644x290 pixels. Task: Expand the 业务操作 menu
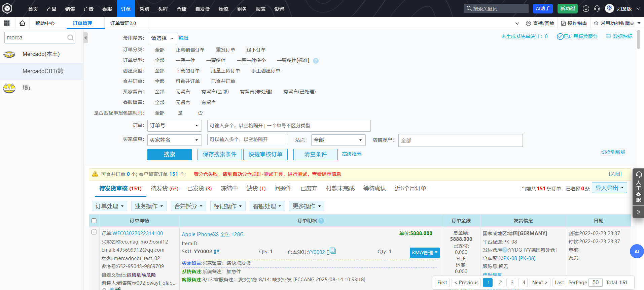(149, 206)
